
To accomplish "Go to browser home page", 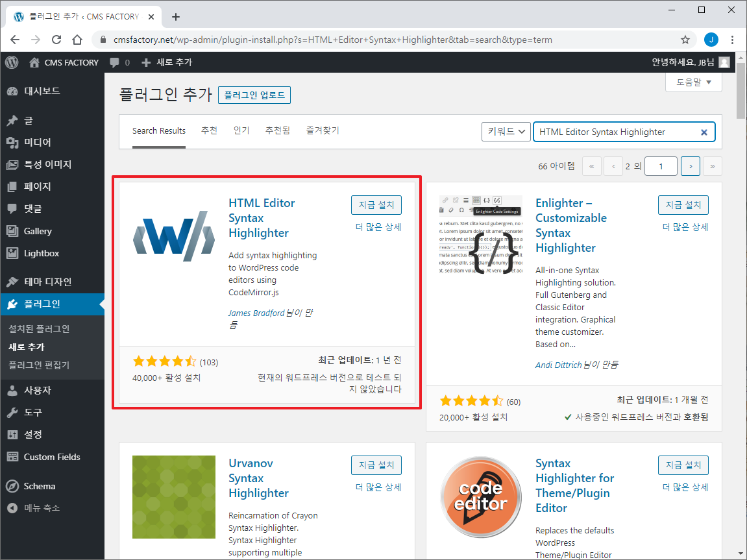I will [x=77, y=40].
